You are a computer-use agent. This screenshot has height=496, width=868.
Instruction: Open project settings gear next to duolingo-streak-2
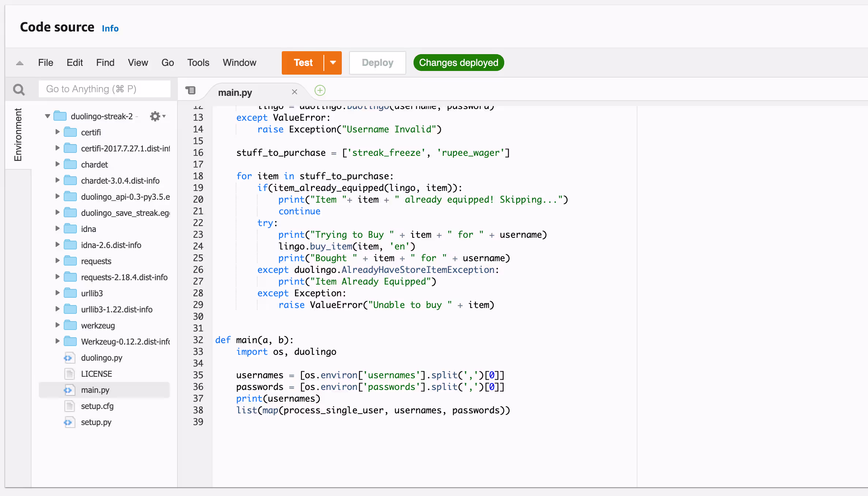tap(156, 116)
